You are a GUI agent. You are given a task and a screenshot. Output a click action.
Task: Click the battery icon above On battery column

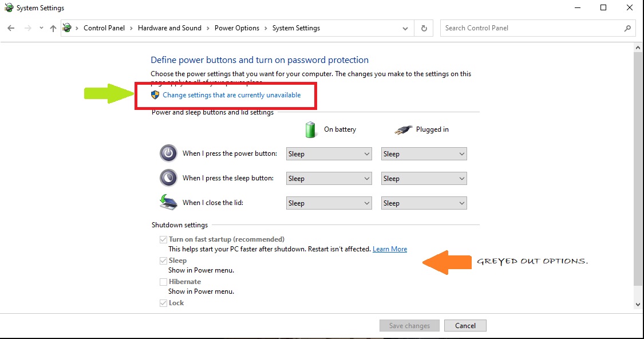click(x=310, y=129)
